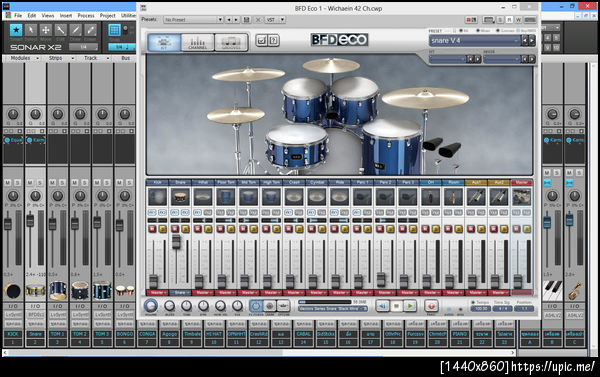This screenshot has width=600, height=377.
Task: Enable automation Read (R) on plugin window
Action: [x=509, y=20]
